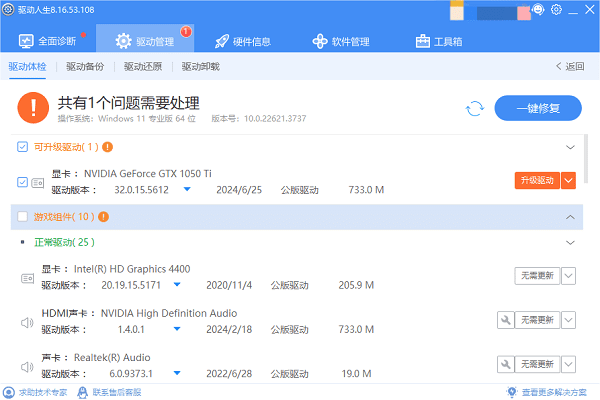The width and height of the screenshot is (600, 400).
Task: Click the lightbulb 查看更多解决方案 icon
Action: tap(512, 392)
